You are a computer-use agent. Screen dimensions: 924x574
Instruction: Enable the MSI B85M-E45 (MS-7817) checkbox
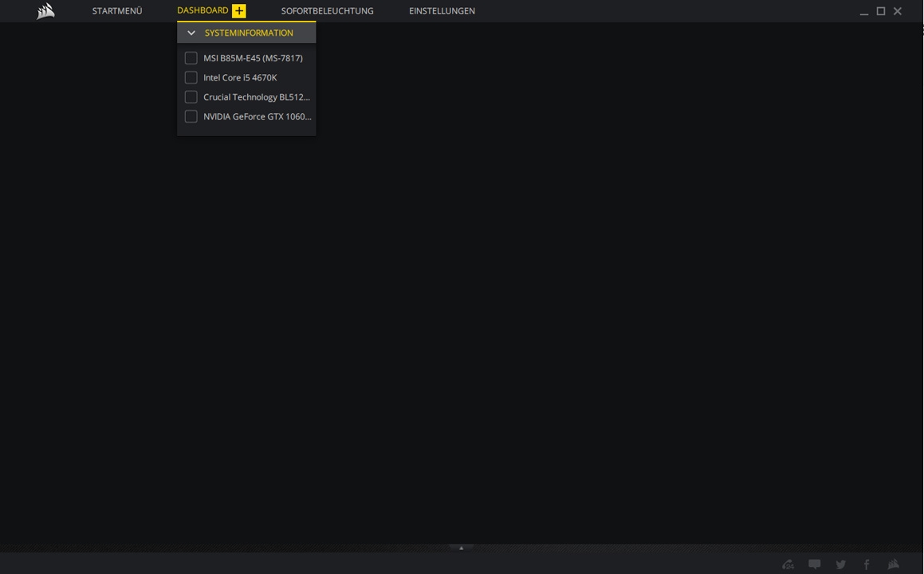(191, 57)
